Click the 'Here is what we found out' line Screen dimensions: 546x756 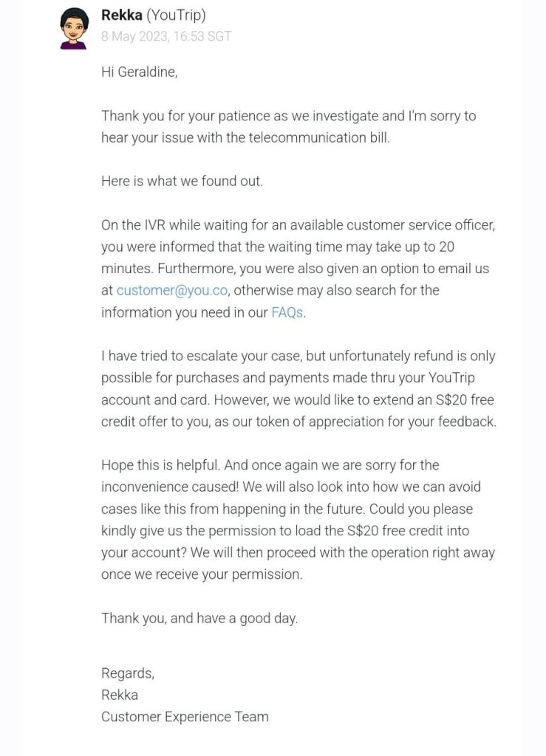tap(182, 182)
